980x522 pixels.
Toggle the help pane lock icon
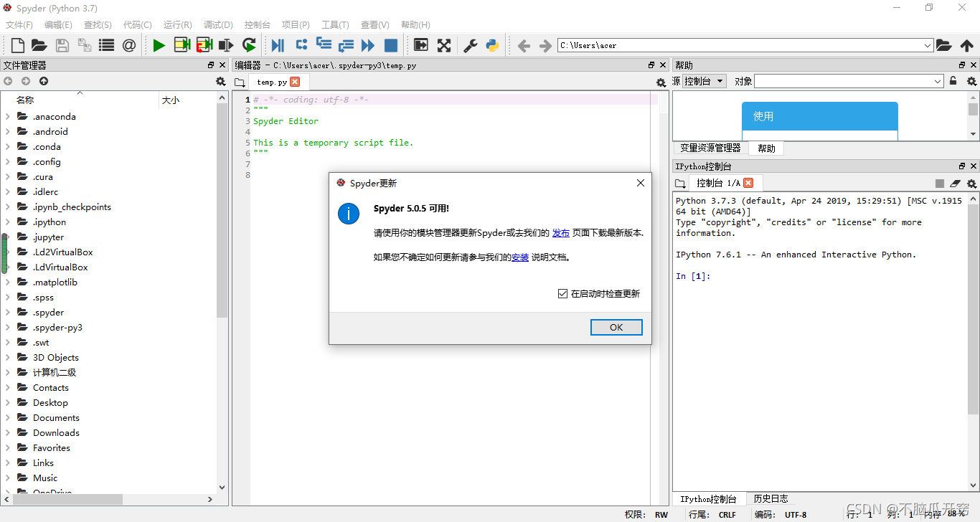coord(953,81)
